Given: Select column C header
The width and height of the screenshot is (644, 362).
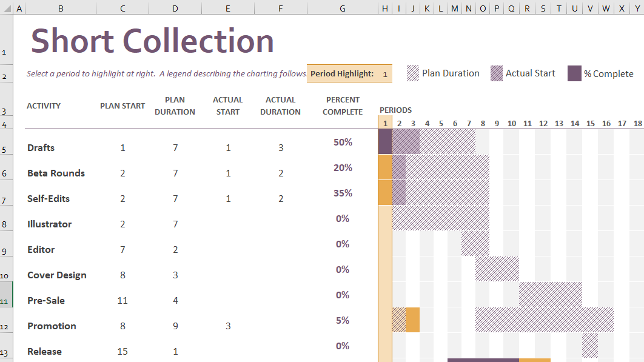Looking at the screenshot, I should [122, 8].
